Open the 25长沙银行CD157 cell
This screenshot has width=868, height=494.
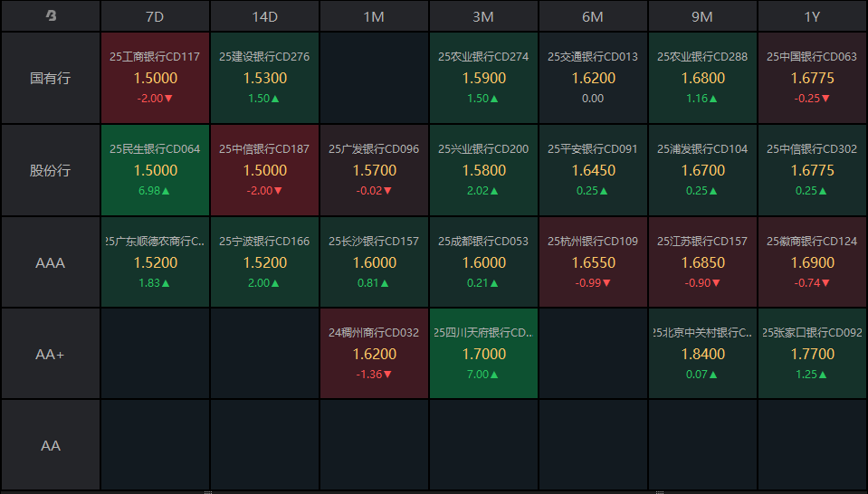tap(374, 262)
